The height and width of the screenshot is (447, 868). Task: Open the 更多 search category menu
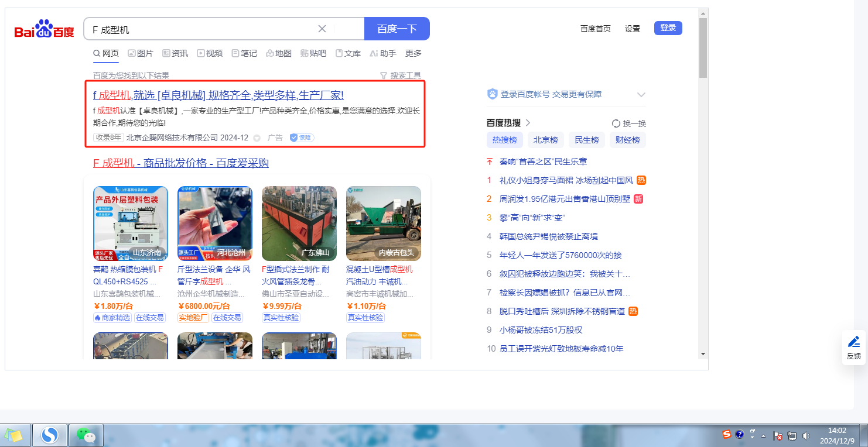pyautogui.click(x=414, y=53)
